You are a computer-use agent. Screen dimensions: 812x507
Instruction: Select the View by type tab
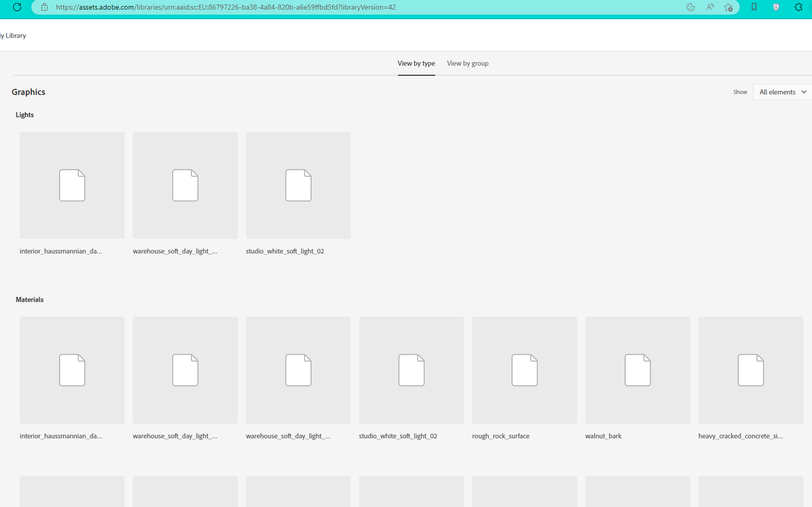(416, 63)
